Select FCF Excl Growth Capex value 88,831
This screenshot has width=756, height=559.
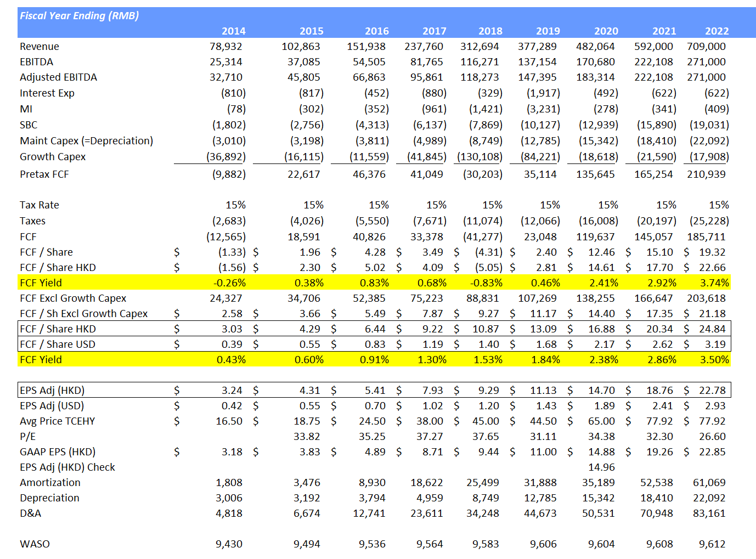[x=483, y=298]
